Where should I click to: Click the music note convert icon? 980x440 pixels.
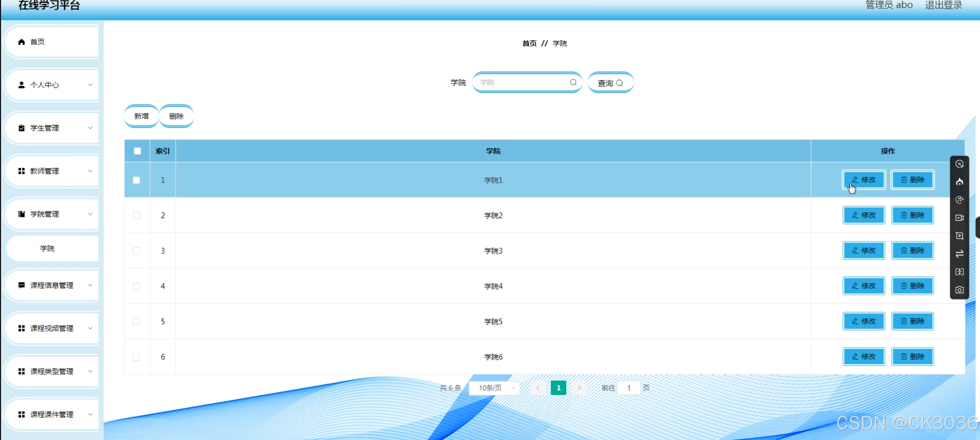click(959, 200)
